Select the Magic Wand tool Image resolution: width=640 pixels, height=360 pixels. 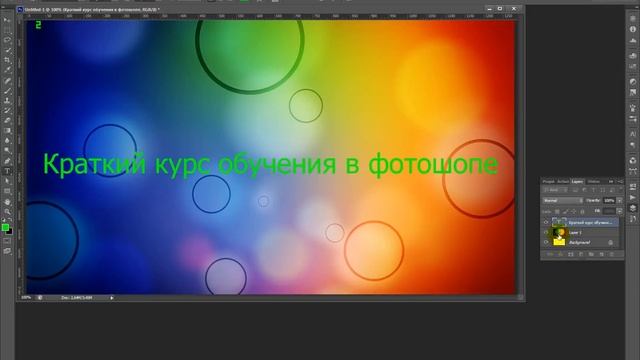(7, 50)
